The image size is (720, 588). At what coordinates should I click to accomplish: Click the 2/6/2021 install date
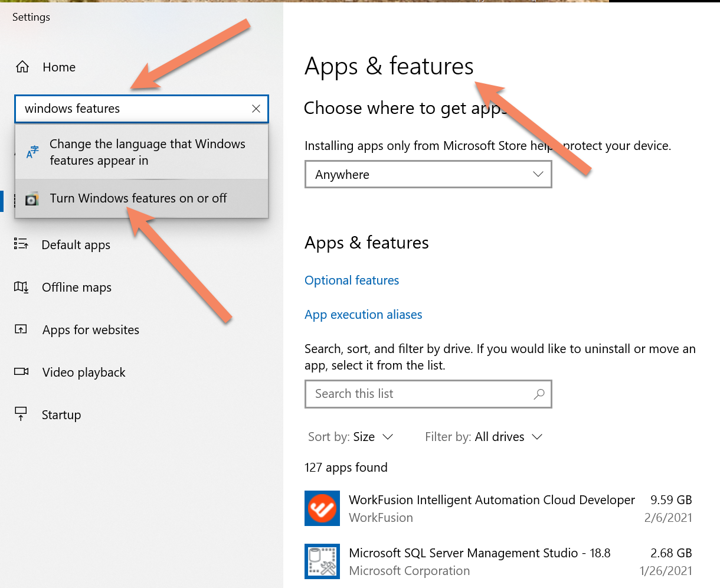(668, 518)
